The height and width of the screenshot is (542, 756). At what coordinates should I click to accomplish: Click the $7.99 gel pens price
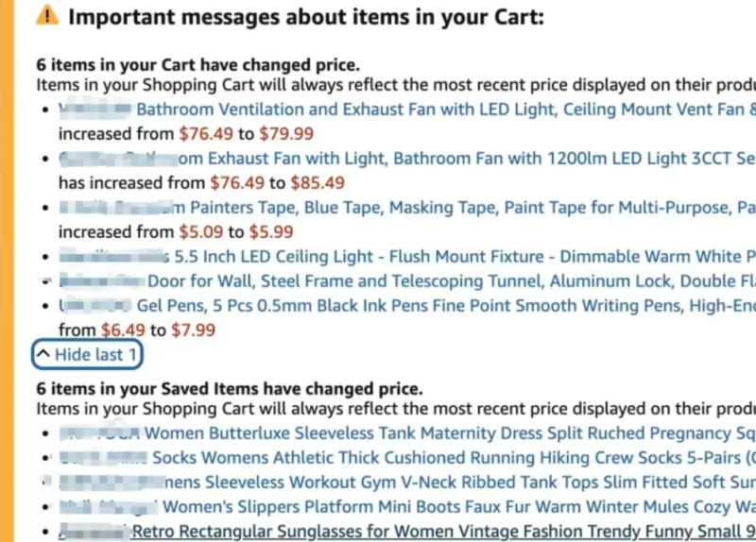click(x=193, y=330)
